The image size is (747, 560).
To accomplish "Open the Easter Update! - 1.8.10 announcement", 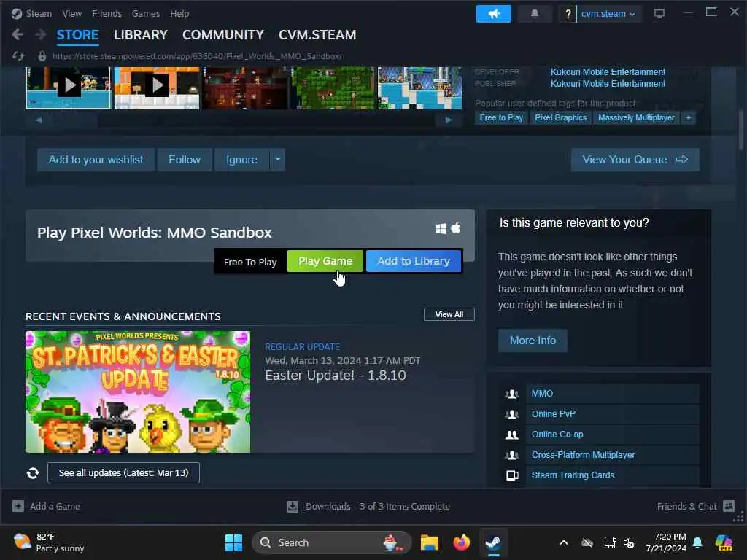I will click(x=336, y=376).
